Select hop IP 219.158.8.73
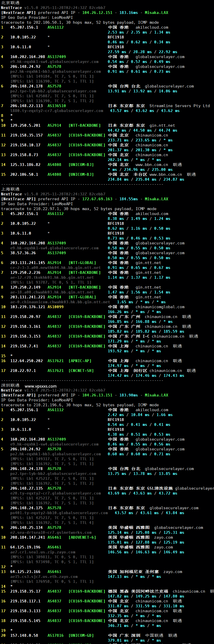Viewport: 214px width, 644px height. (24, 155)
